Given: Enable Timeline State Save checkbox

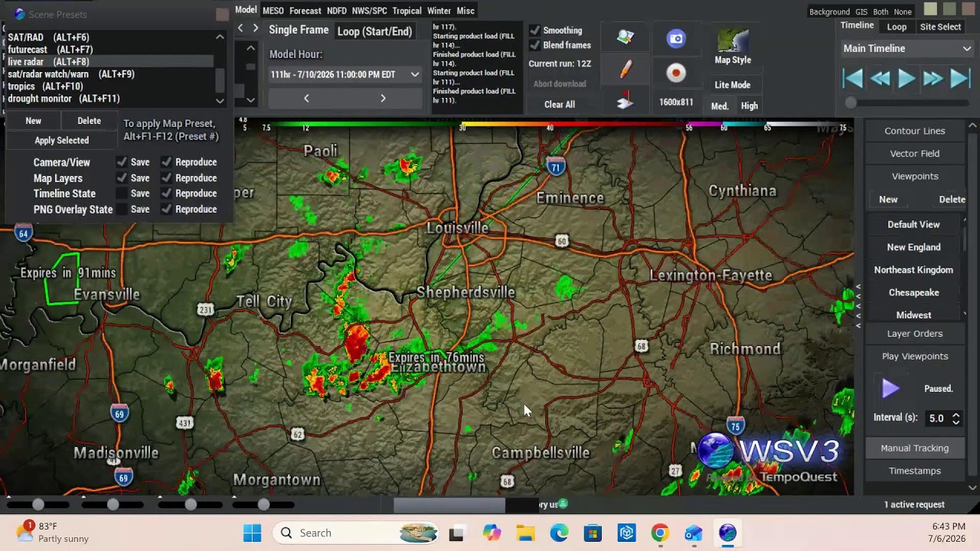Looking at the screenshot, I should point(121,194).
